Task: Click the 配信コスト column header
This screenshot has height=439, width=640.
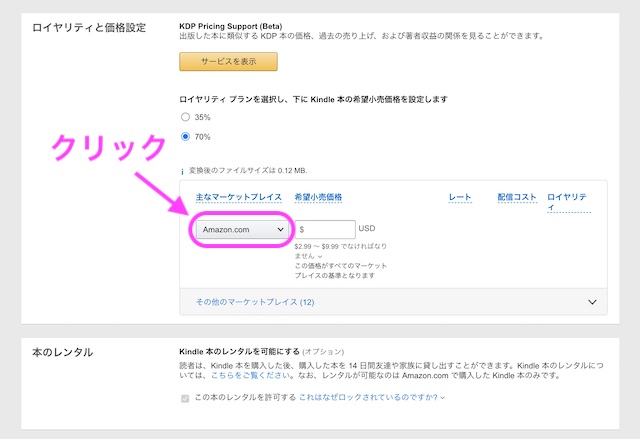Action: click(x=517, y=198)
